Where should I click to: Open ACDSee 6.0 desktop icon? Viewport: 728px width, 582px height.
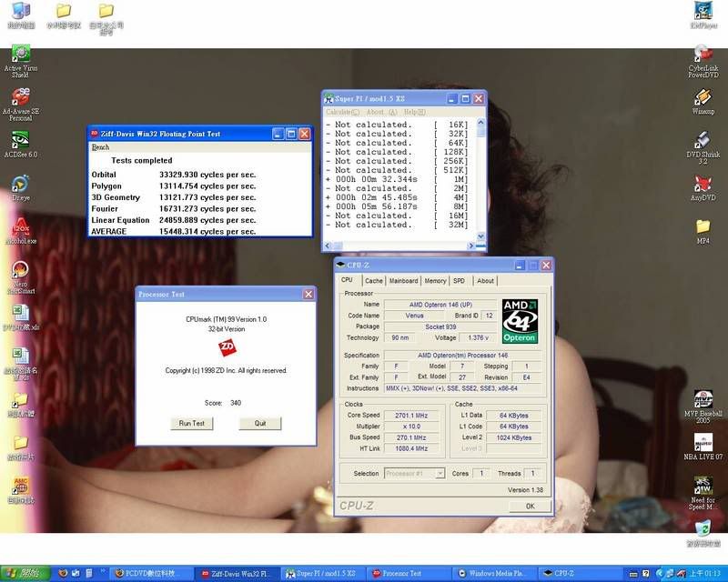pos(20,145)
